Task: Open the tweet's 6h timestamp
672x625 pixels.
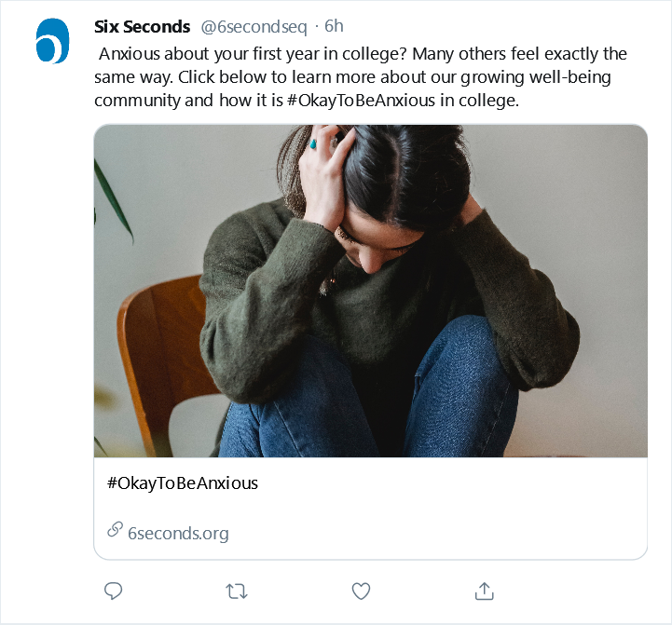Action: [x=334, y=26]
